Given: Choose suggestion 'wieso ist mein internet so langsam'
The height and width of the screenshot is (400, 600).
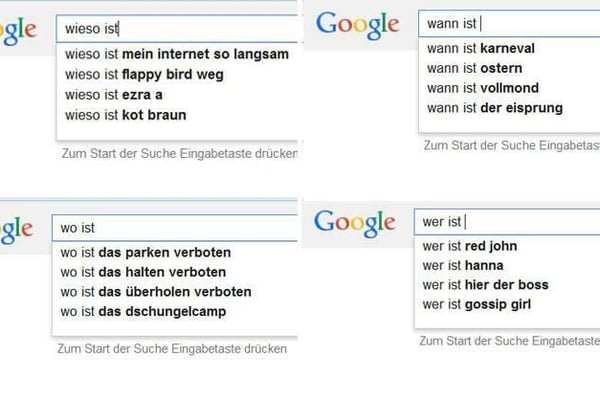Looking at the screenshot, I should coord(161,55).
